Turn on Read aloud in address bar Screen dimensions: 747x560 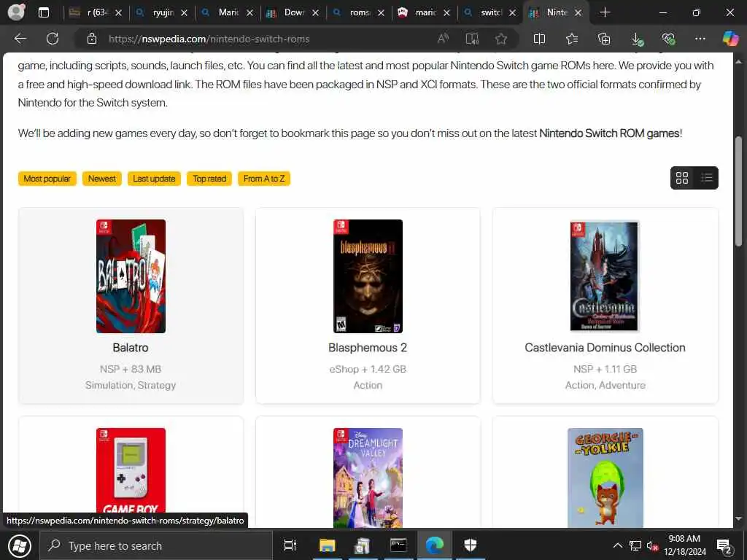tap(443, 39)
